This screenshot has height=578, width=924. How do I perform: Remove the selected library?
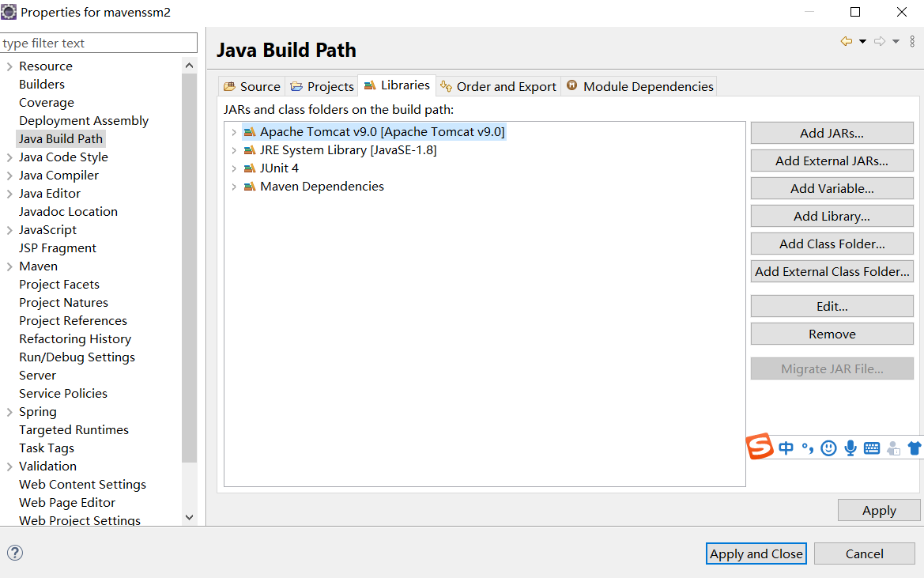coord(832,334)
